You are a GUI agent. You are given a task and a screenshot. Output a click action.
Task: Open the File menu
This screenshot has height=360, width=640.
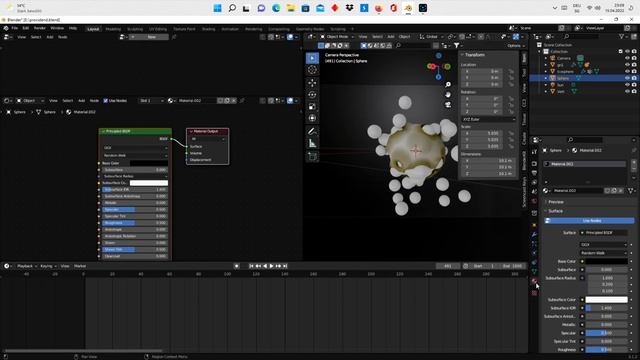[15, 28]
